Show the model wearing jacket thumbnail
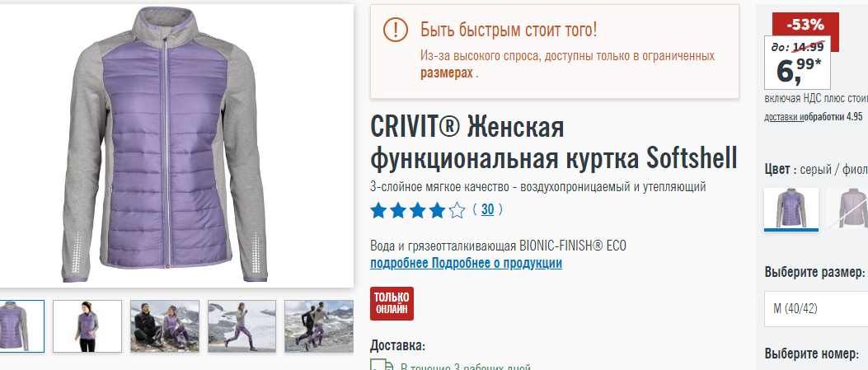Viewport: 868px width, 370px height. pos(87,326)
